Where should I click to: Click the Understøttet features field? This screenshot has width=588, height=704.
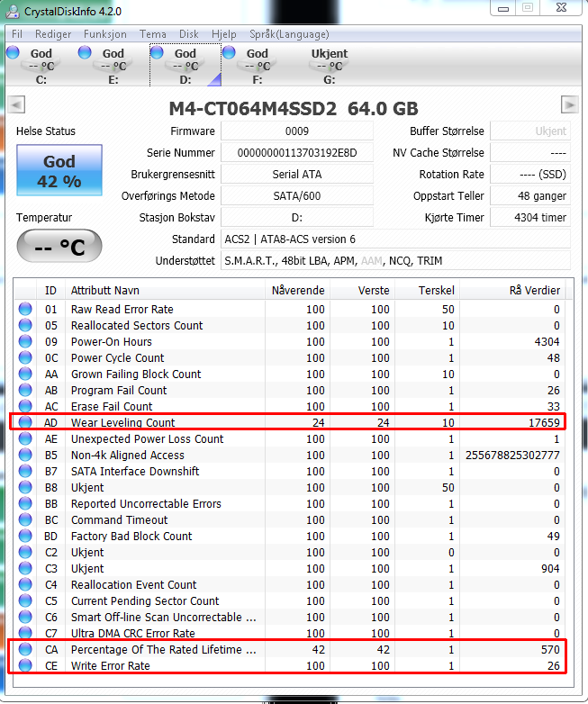[395, 260]
